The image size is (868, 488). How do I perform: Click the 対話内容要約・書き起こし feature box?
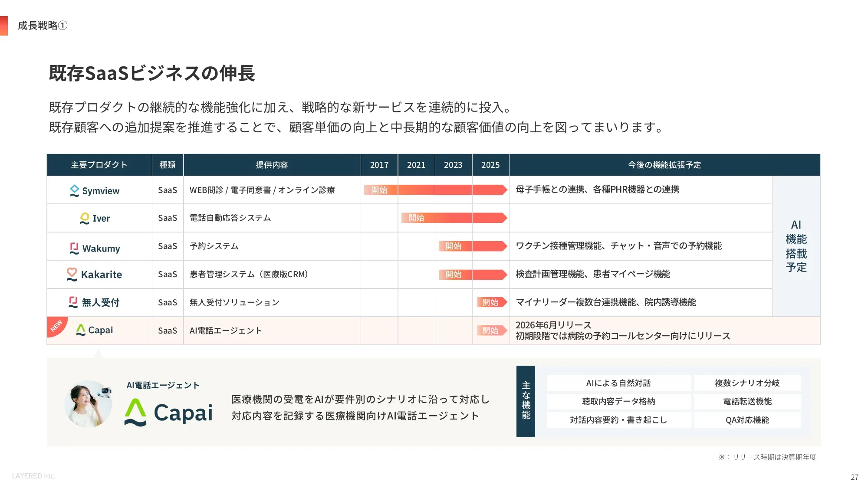pos(618,420)
